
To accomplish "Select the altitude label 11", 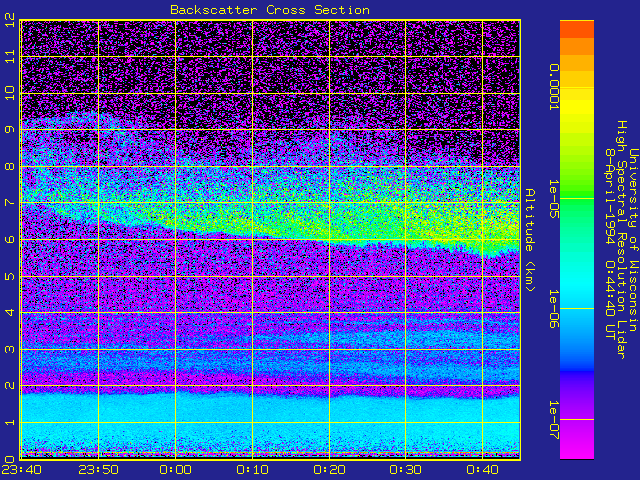I will pos(11,56).
